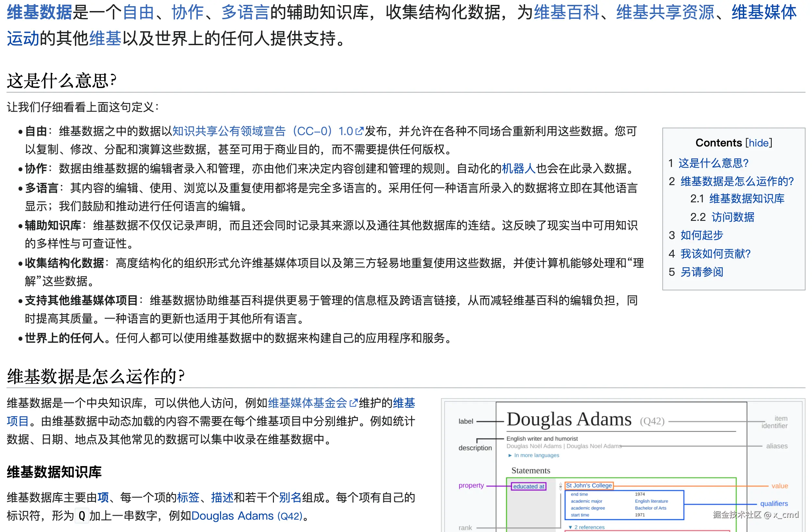Click the bold term 辅助知识库
The width and height of the screenshot is (812, 532).
tap(53, 226)
